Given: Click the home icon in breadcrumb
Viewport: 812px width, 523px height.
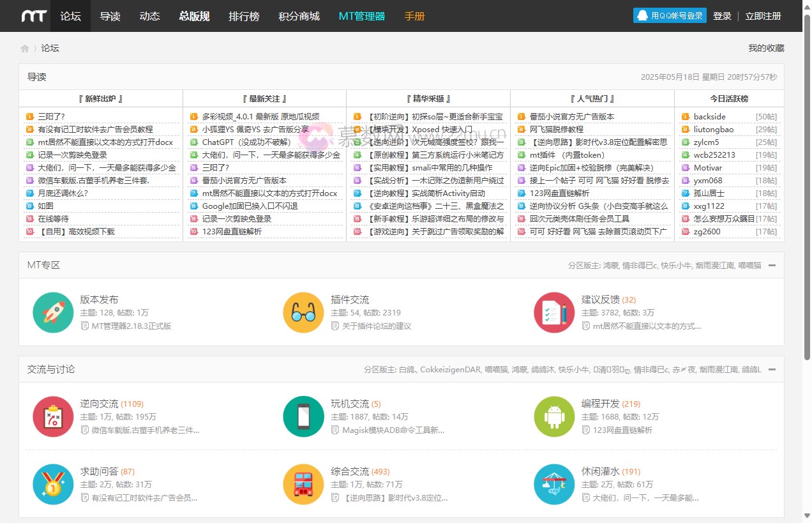Looking at the screenshot, I should click(25, 49).
